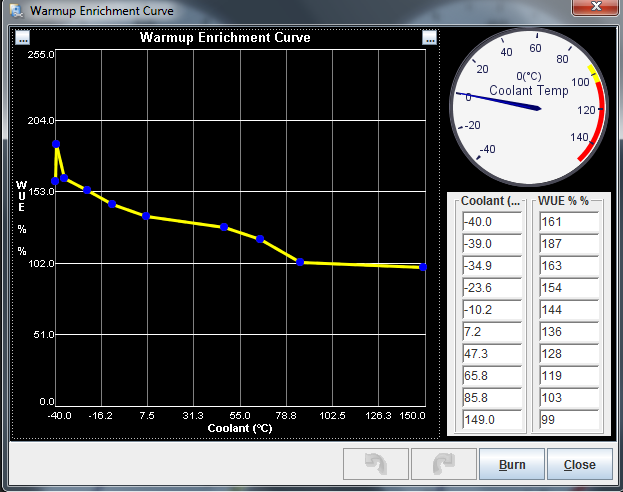Select the curve point at -10.2 degrees coolant

pos(112,204)
